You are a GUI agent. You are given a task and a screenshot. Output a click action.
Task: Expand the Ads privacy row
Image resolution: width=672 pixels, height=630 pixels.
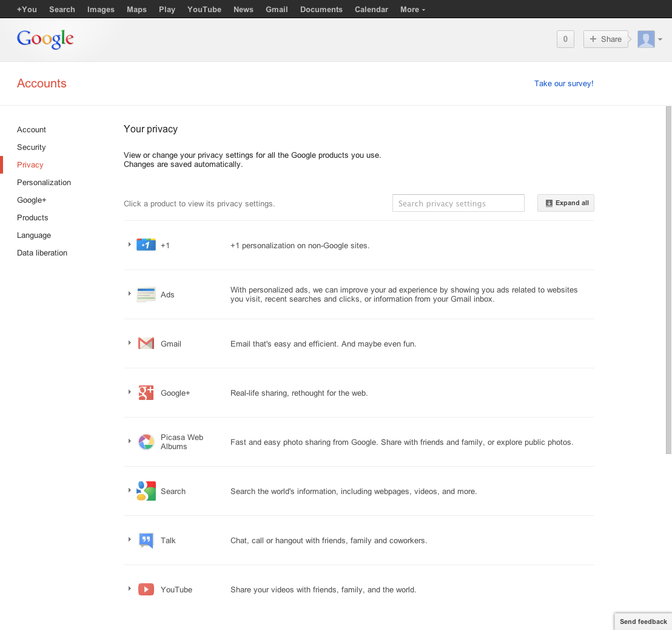coord(129,294)
